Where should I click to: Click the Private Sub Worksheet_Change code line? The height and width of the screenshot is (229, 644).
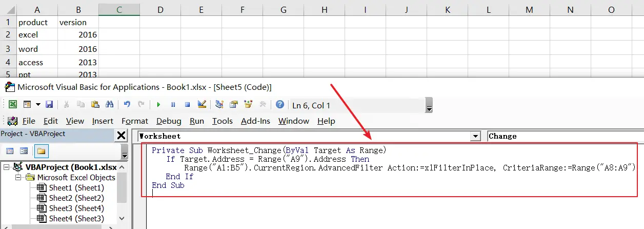269,150
